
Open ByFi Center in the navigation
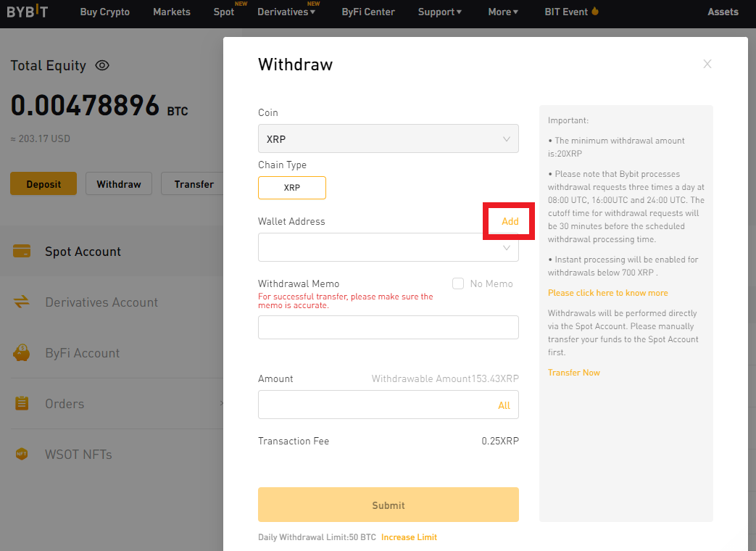point(368,12)
